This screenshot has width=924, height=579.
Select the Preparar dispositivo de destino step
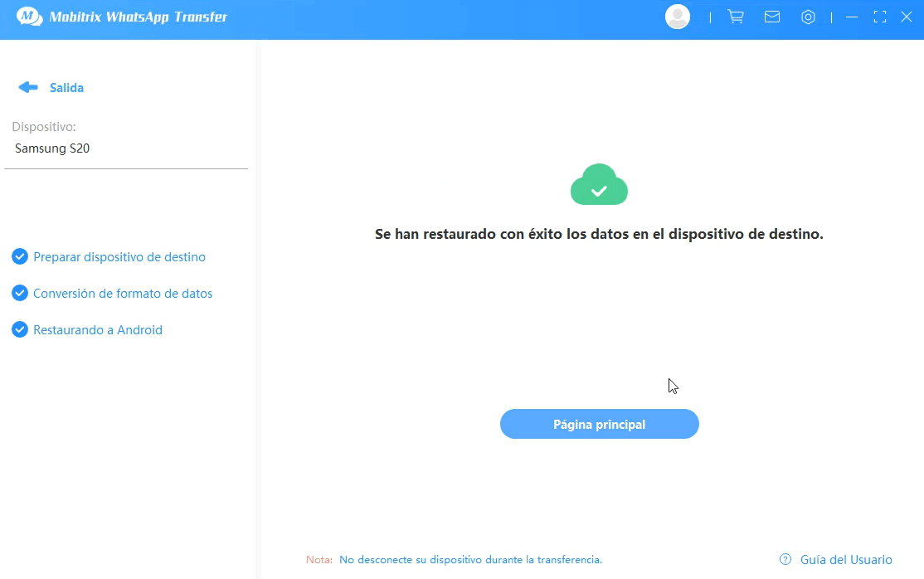click(x=119, y=256)
